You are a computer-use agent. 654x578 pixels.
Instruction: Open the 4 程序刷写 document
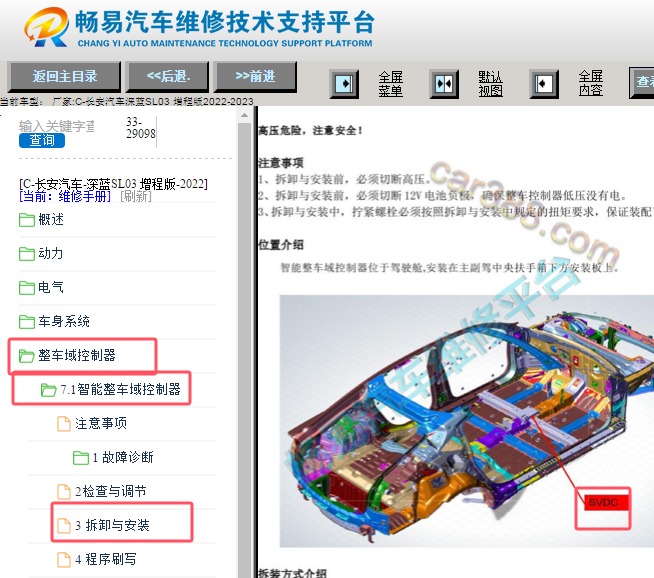tap(106, 559)
